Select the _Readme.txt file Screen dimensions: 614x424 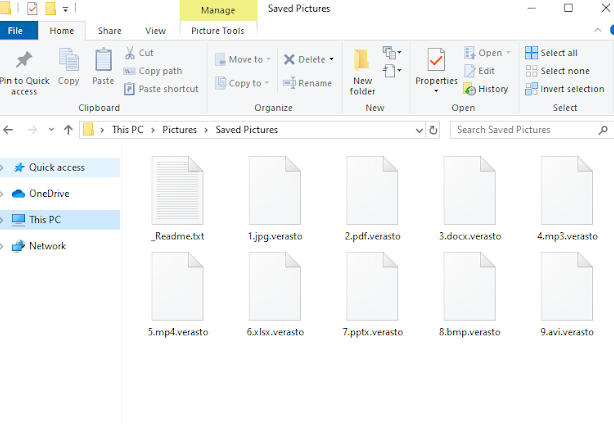click(177, 198)
